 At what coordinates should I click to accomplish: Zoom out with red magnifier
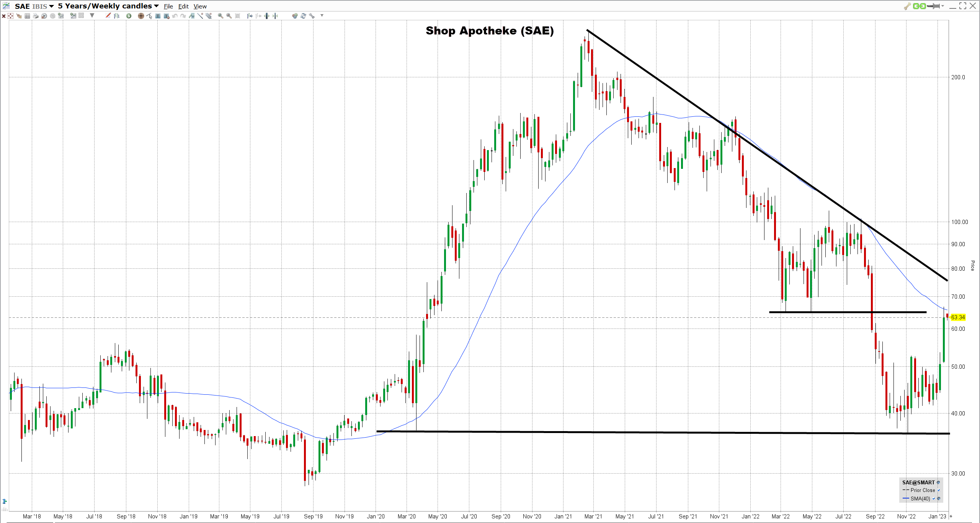[x=229, y=16]
